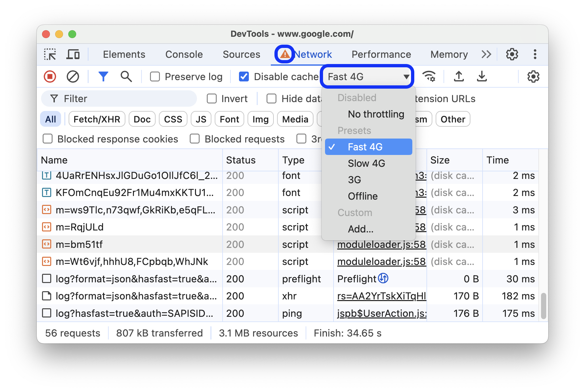Switch to the Performance panel
This screenshot has width=585, height=392.
(x=381, y=54)
